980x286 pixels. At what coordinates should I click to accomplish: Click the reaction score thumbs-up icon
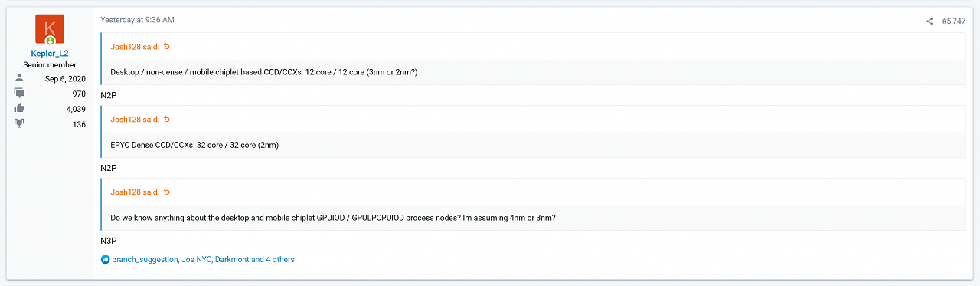[x=19, y=108]
